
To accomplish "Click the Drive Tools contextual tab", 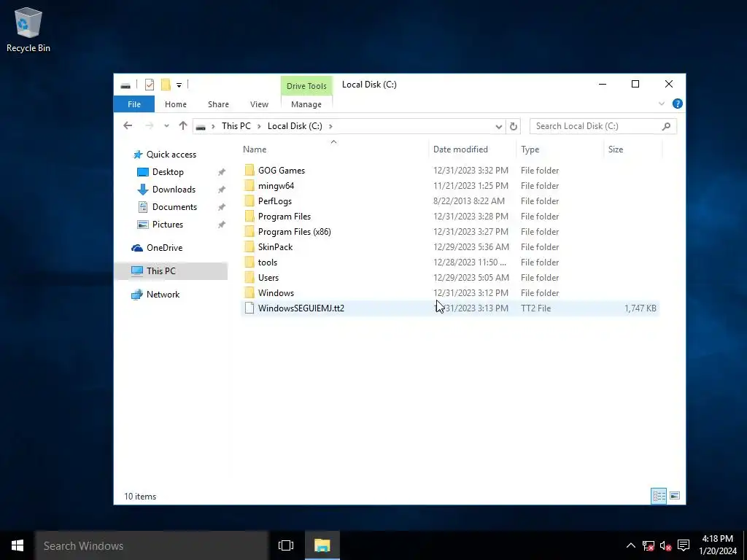I will (x=306, y=86).
